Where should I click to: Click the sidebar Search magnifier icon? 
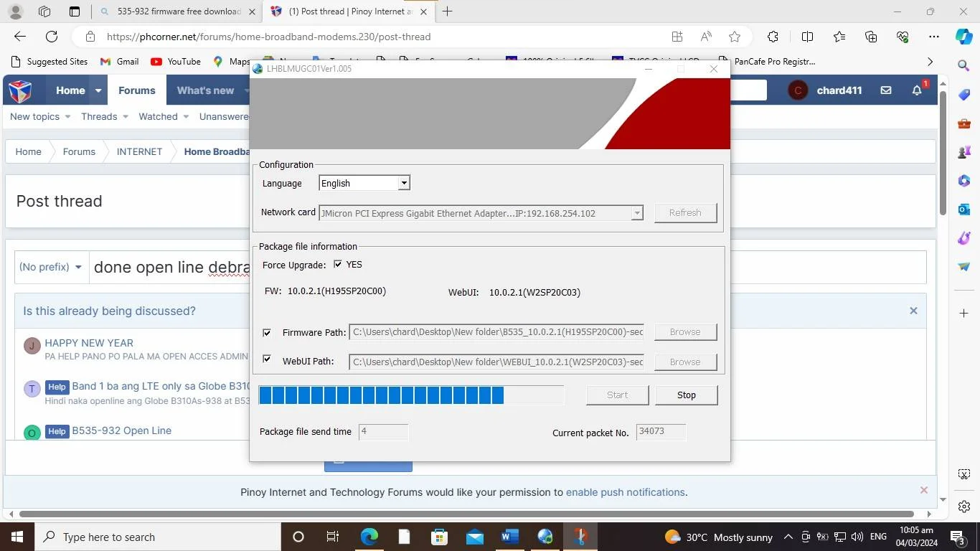963,65
